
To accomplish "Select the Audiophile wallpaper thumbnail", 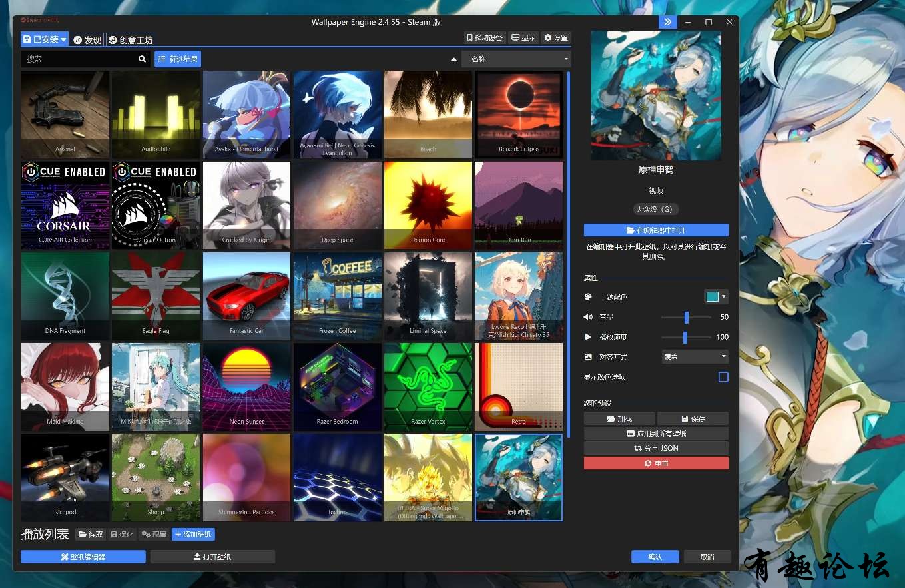I will [156, 115].
